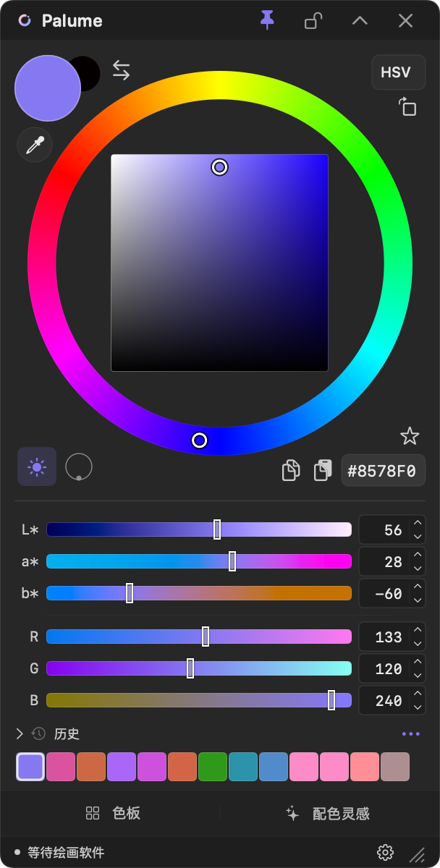Pick the first lavender history swatch

point(30,767)
